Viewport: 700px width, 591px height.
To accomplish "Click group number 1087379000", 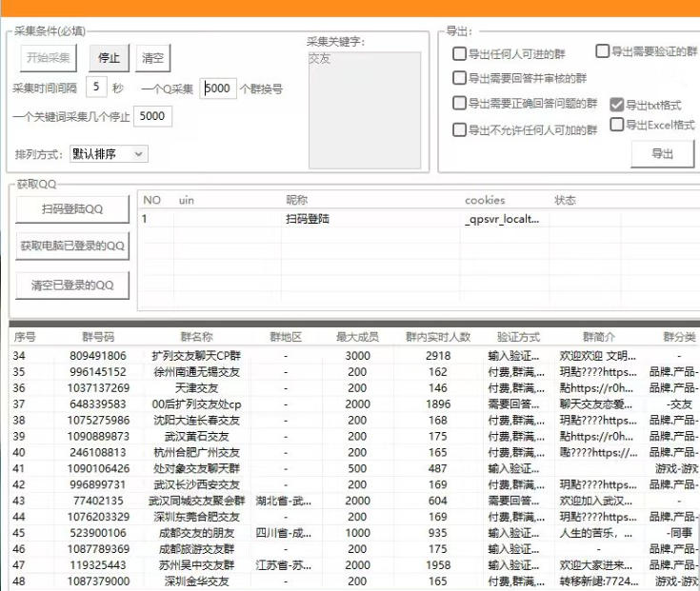I will pos(98,581).
